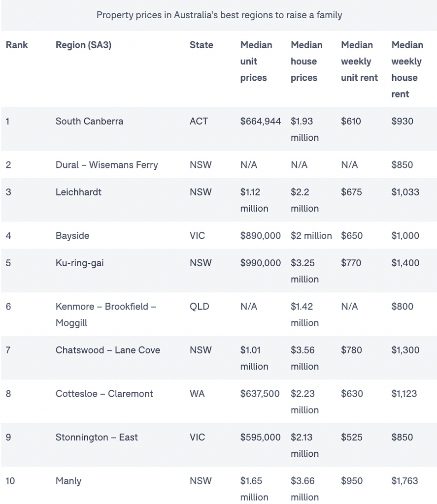
Task: Click the Stonnington – East region
Action: click(97, 438)
